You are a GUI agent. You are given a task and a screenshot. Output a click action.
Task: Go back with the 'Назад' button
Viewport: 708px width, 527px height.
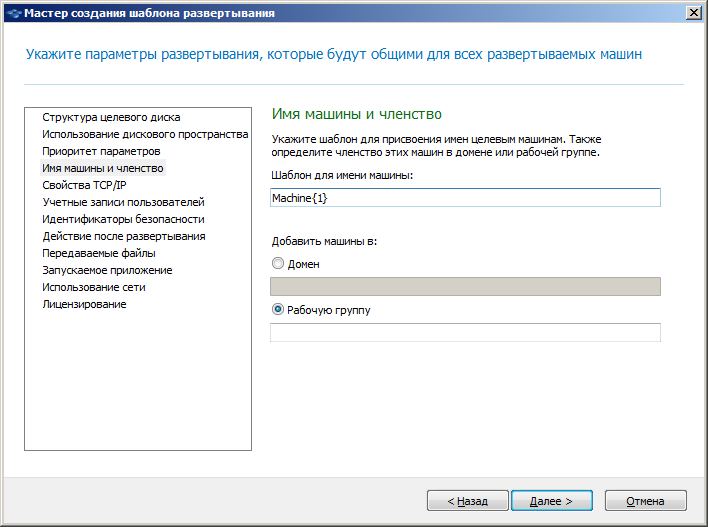coord(467,501)
